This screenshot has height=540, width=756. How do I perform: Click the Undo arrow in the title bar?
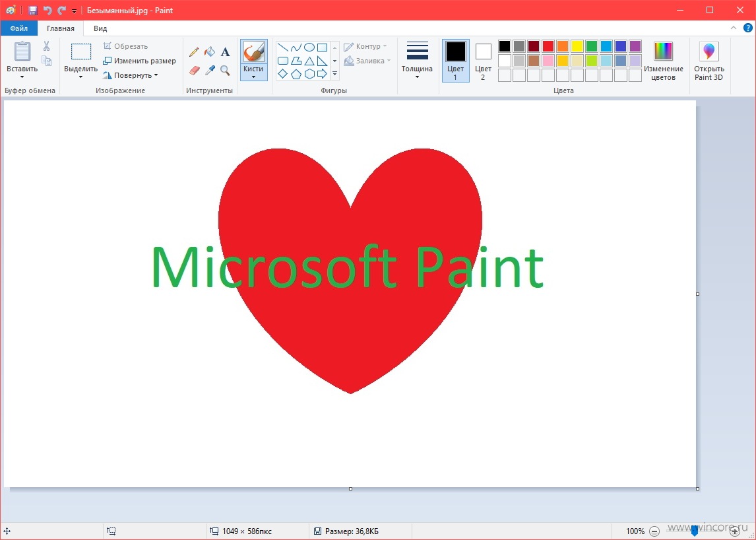pos(47,10)
